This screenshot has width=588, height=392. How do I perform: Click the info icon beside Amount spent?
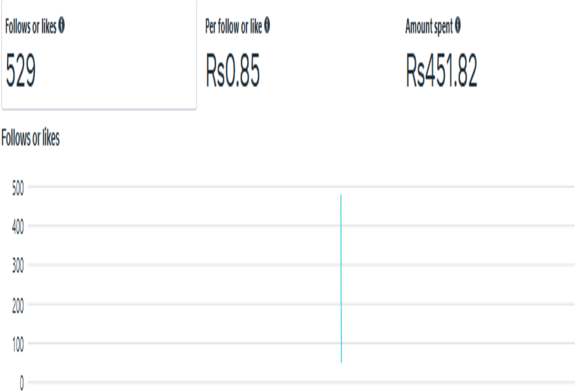[458, 25]
